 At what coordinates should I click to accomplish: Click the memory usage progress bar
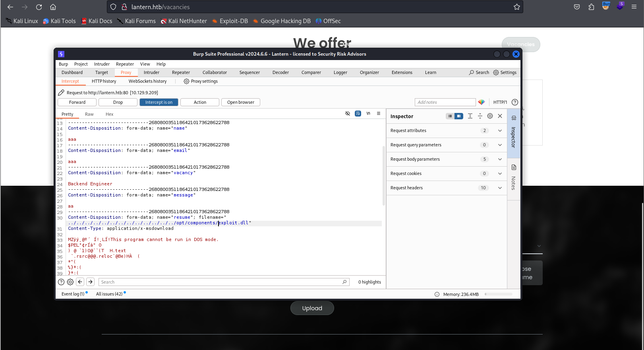[x=499, y=294]
